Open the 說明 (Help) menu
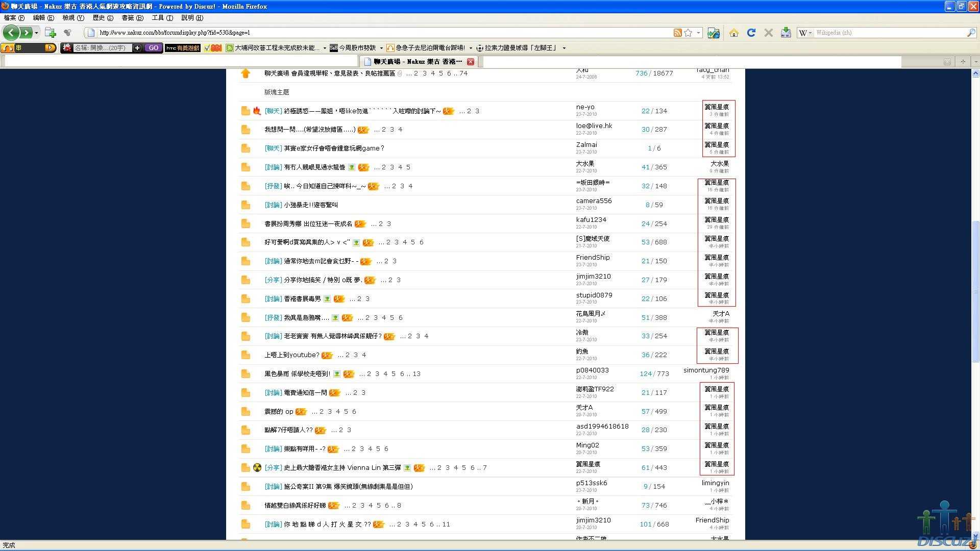Image resolution: width=980 pixels, height=551 pixels. [x=192, y=18]
